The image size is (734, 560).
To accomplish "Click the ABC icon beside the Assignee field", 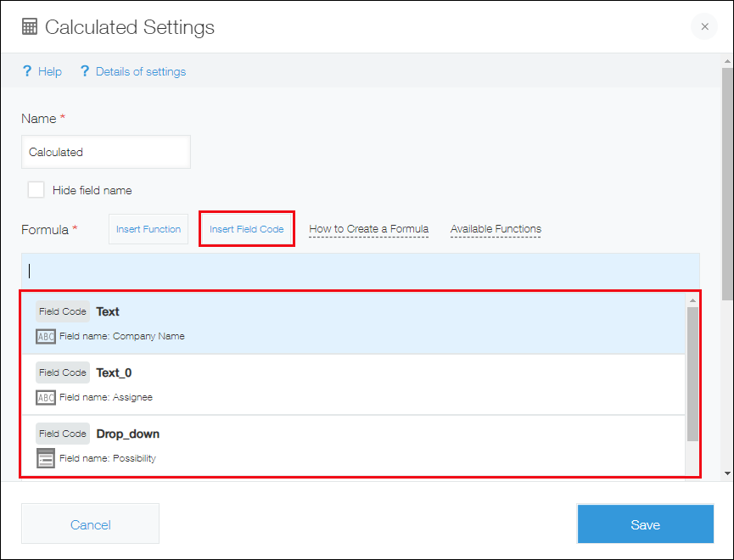I will (x=46, y=397).
